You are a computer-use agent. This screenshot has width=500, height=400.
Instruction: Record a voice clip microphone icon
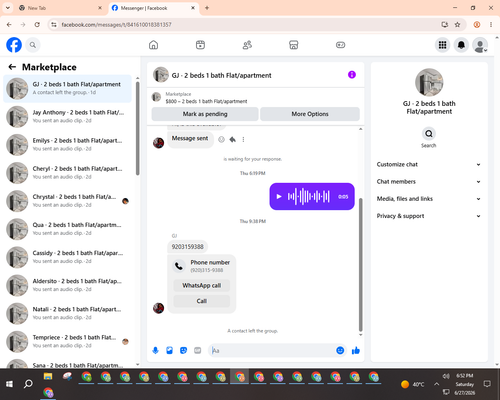tap(155, 350)
